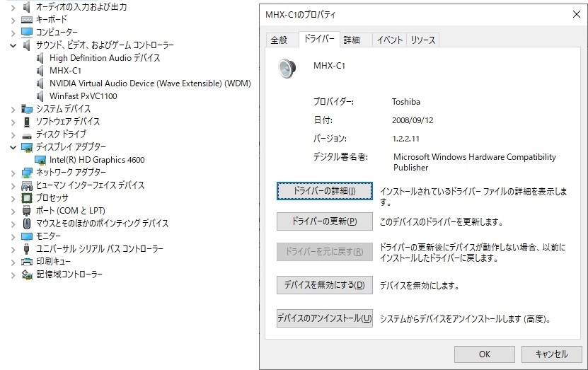Select NVIDIA Virtual Audio Device (Wave Extensible)
The height and width of the screenshot is (370, 588).
(150, 83)
